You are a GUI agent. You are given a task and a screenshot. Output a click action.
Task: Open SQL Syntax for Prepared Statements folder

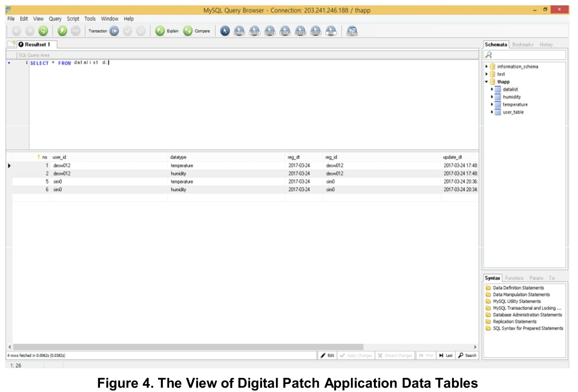coord(524,328)
